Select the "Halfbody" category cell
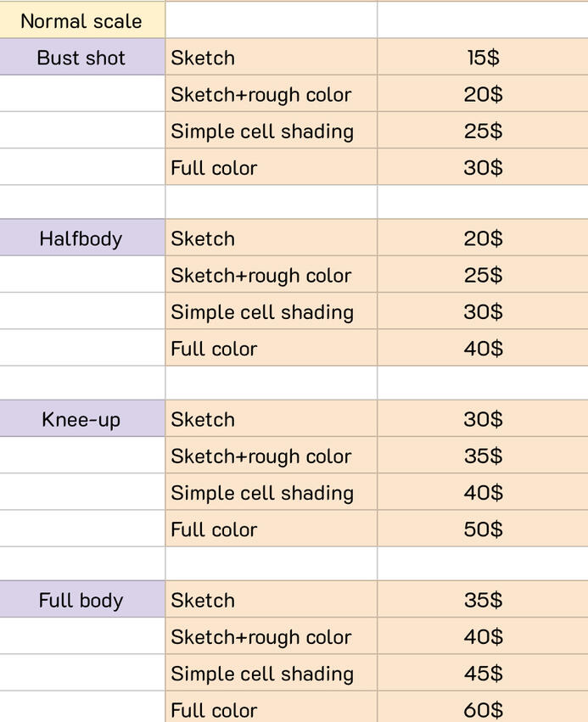The height and width of the screenshot is (722, 588). [81, 238]
